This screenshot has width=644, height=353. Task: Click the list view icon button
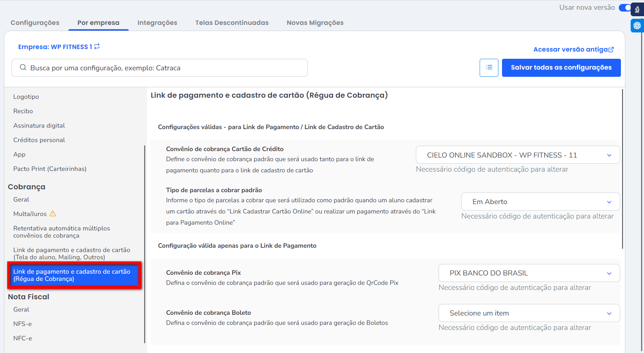[x=489, y=68]
